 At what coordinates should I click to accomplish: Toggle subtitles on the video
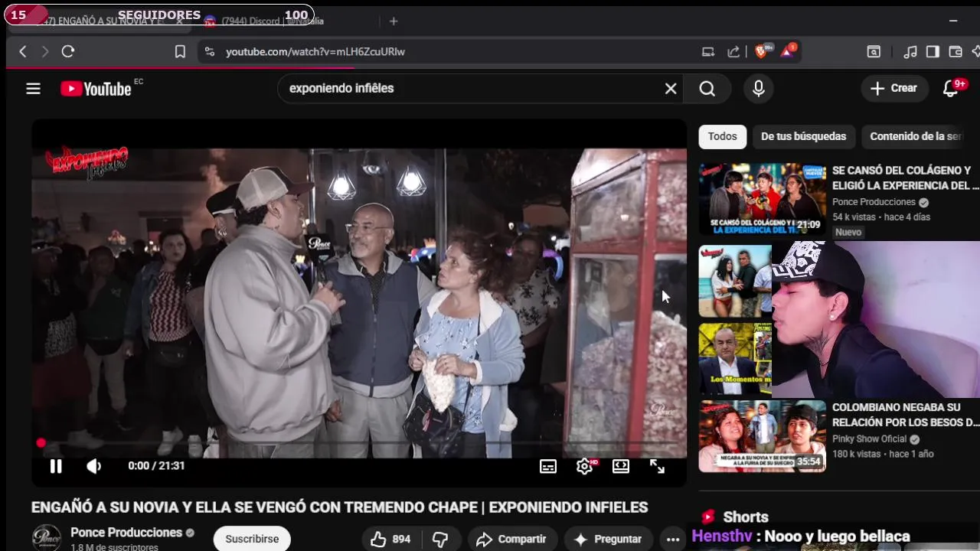tap(548, 466)
